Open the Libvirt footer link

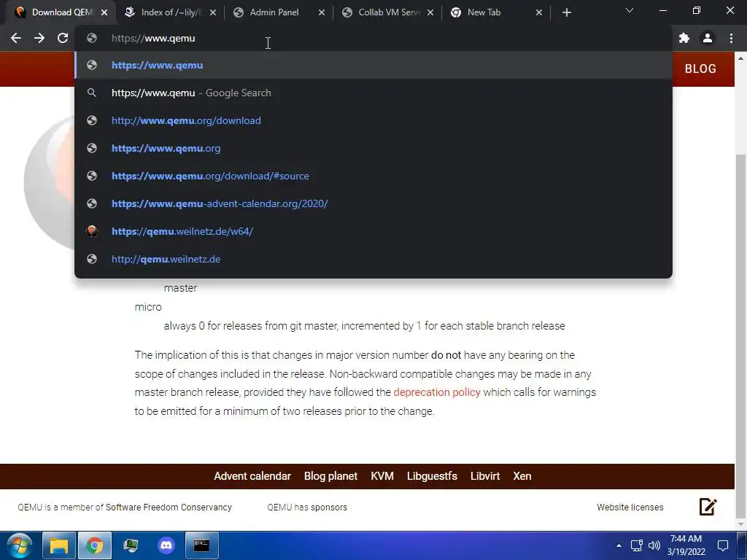tap(485, 476)
